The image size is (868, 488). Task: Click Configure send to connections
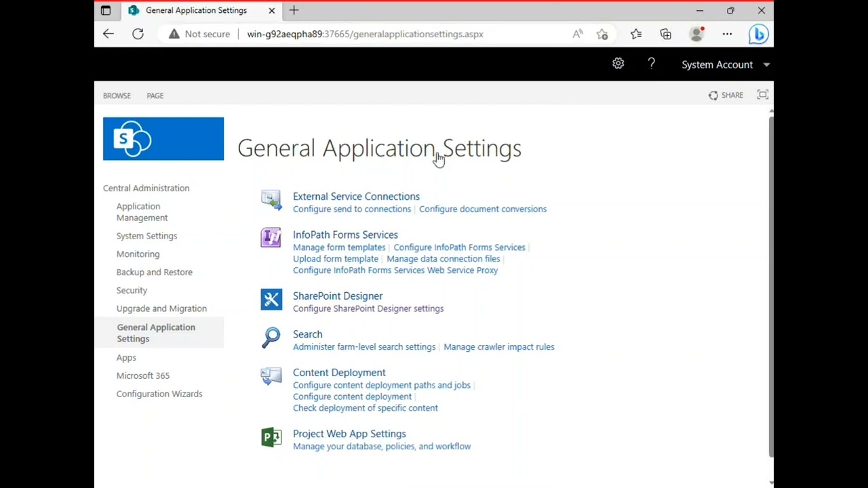point(352,209)
